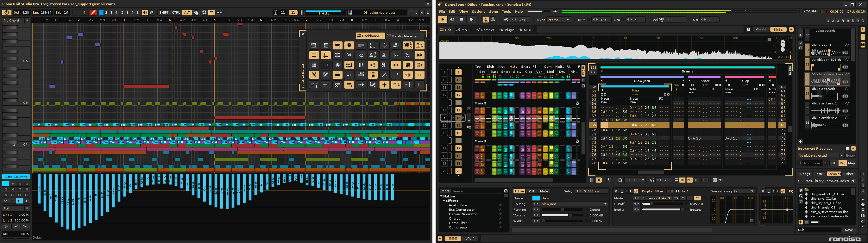Click the quantize magnifier icon below pattern editor
Image resolution: width=868 pixels, height=243 pixels.
coord(620,180)
